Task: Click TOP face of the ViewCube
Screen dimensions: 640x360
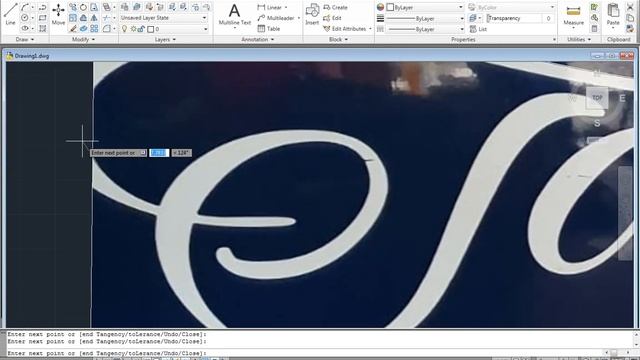Action: [x=597, y=98]
